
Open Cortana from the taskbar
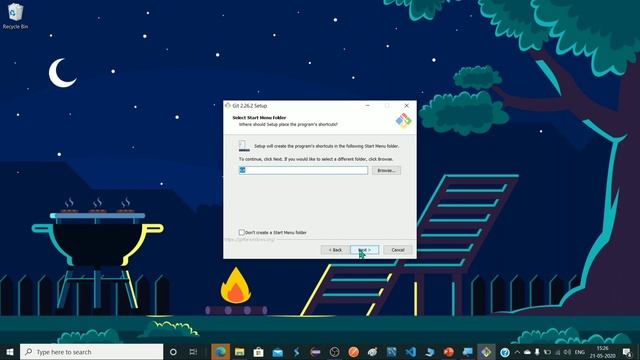pos(173,352)
